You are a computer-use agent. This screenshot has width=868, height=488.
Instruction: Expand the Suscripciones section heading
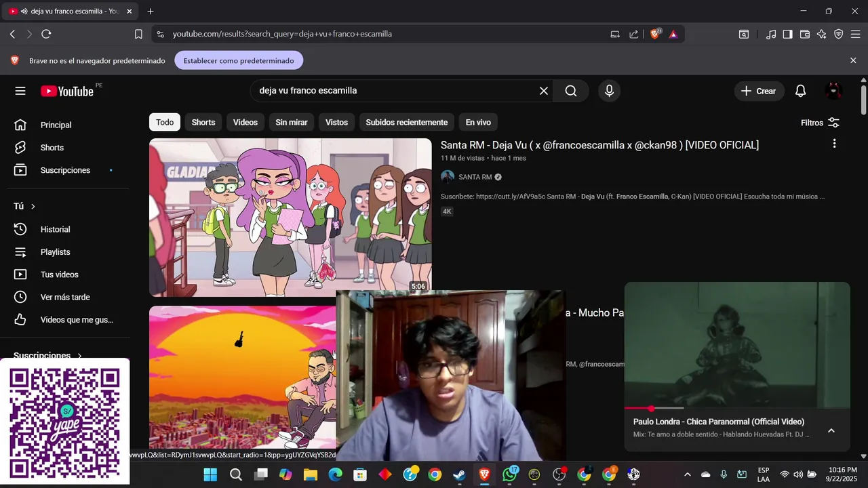click(47, 355)
